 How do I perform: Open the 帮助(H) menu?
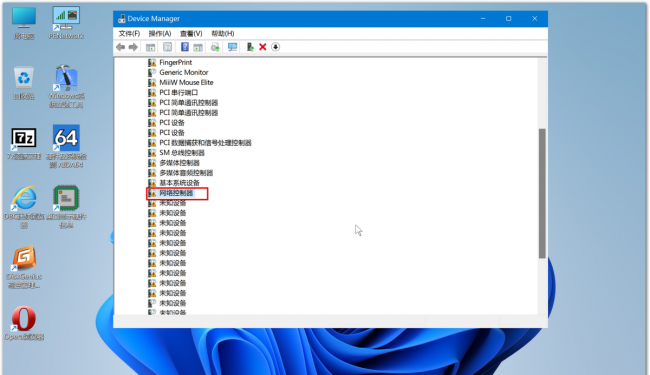point(223,34)
